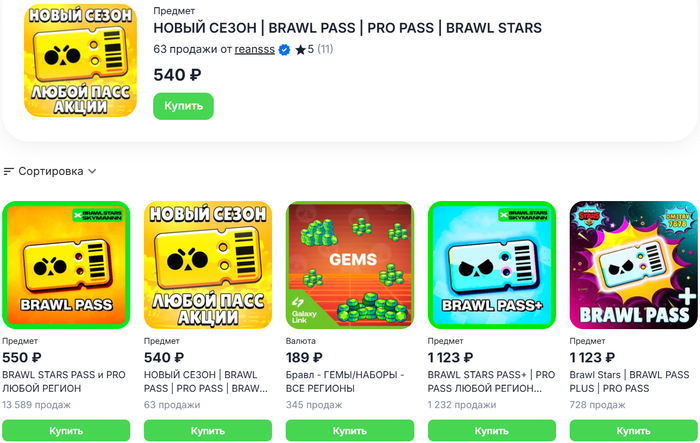Click the star rating icon
700x443 pixels.
coord(300,50)
